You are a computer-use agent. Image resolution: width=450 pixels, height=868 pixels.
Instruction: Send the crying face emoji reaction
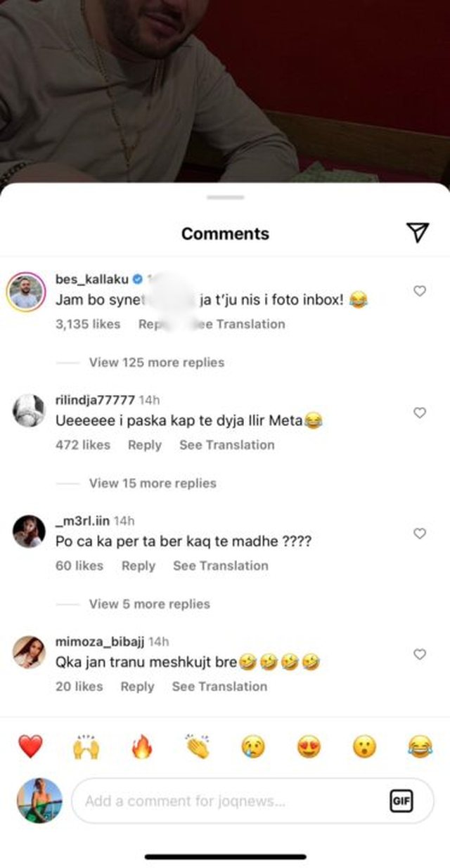pos(253,746)
